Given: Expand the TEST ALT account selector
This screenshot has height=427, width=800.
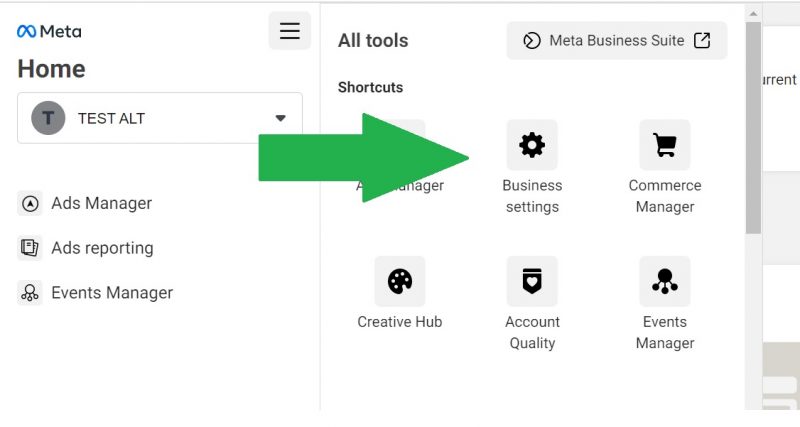Looking at the screenshot, I should [159, 118].
